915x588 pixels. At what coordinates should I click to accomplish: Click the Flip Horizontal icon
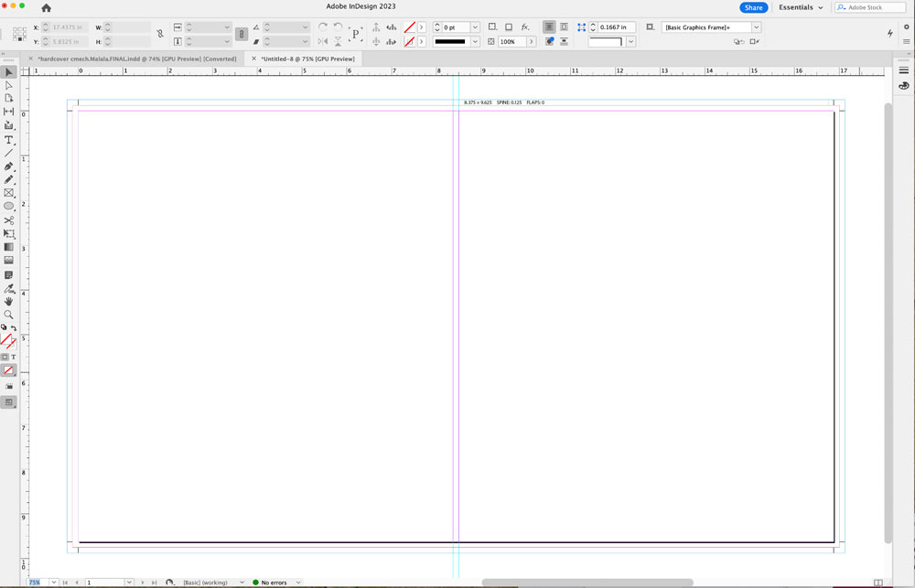click(323, 41)
